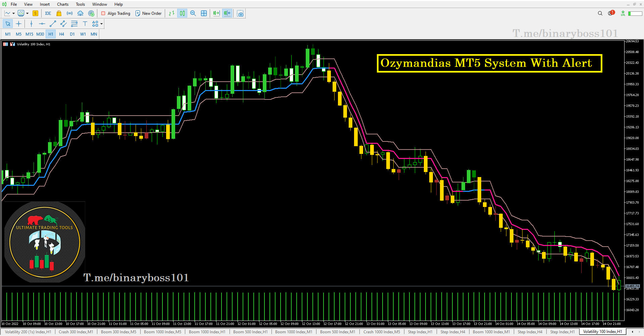
Task: Toggle Algo Trading on
Action: [115, 13]
